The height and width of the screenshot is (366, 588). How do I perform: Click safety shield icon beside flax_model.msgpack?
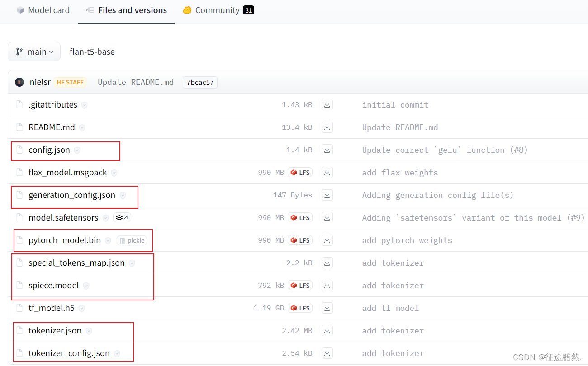[x=114, y=173]
